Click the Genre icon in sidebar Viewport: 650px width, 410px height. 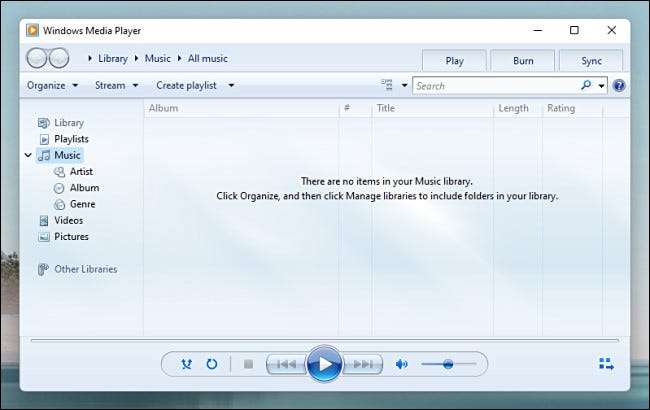(59, 204)
